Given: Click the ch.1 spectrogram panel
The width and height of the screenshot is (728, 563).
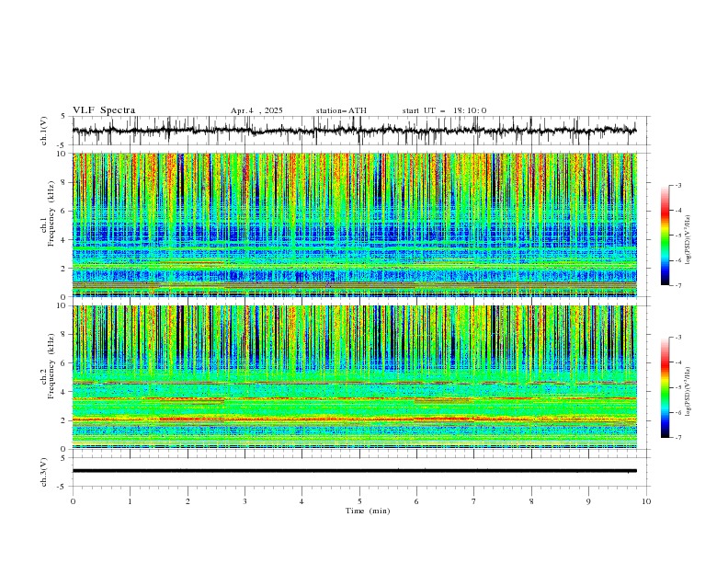Looking at the screenshot, I should tap(354, 224).
